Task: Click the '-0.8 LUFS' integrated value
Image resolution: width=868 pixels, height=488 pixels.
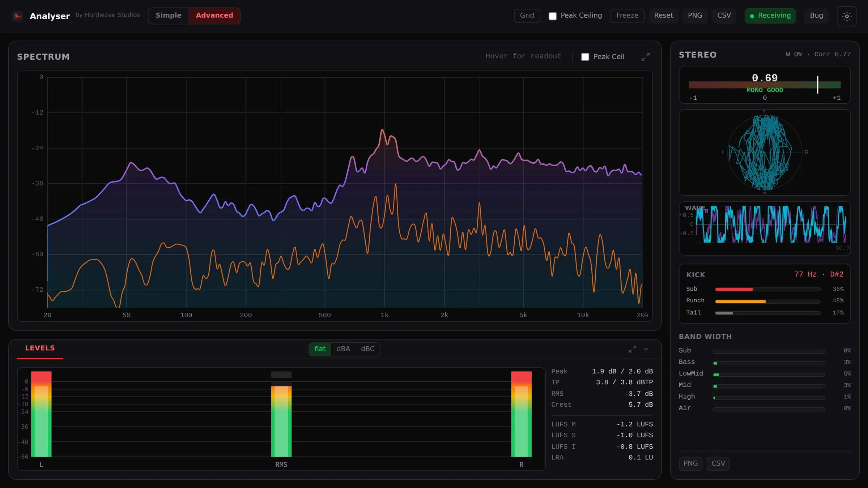Action: point(635,447)
